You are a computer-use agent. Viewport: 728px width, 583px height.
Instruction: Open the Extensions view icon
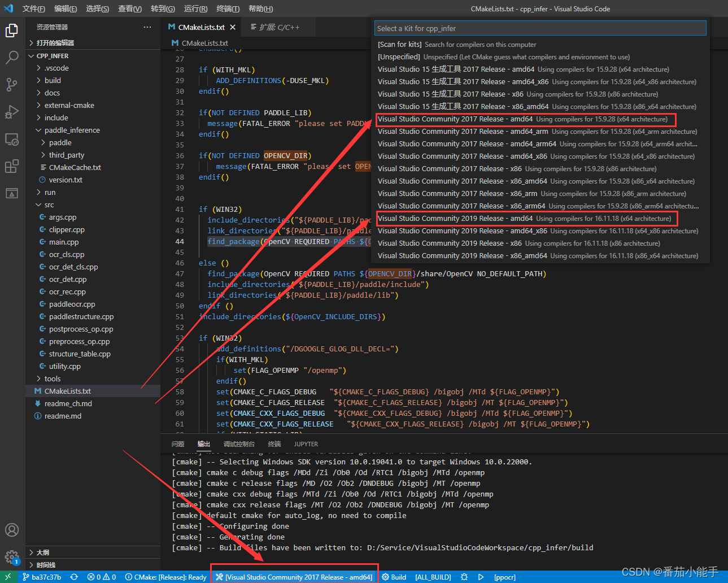click(12, 166)
